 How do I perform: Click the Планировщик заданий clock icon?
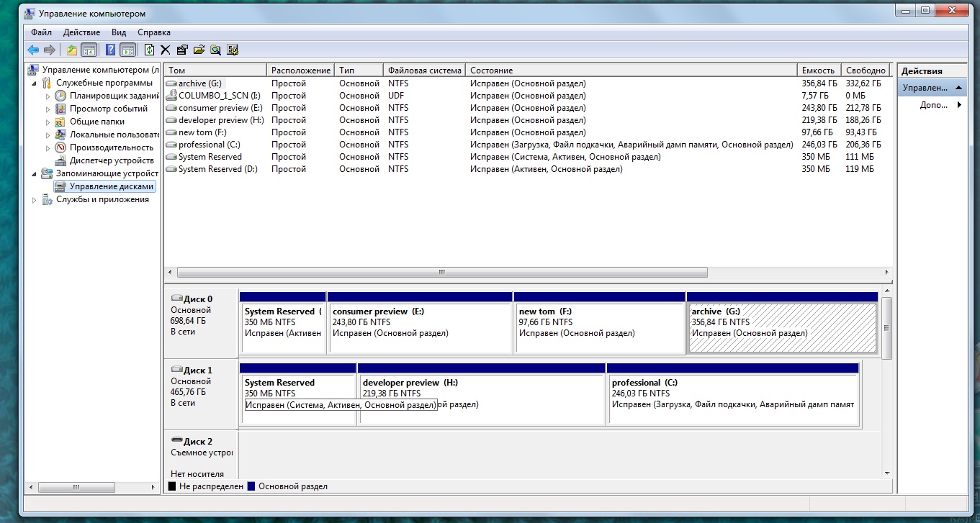60,96
